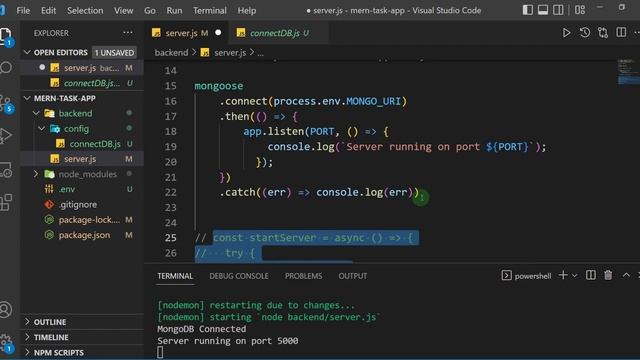The height and width of the screenshot is (360, 640).
Task: Split the terminal panel
Action: pos(591,276)
